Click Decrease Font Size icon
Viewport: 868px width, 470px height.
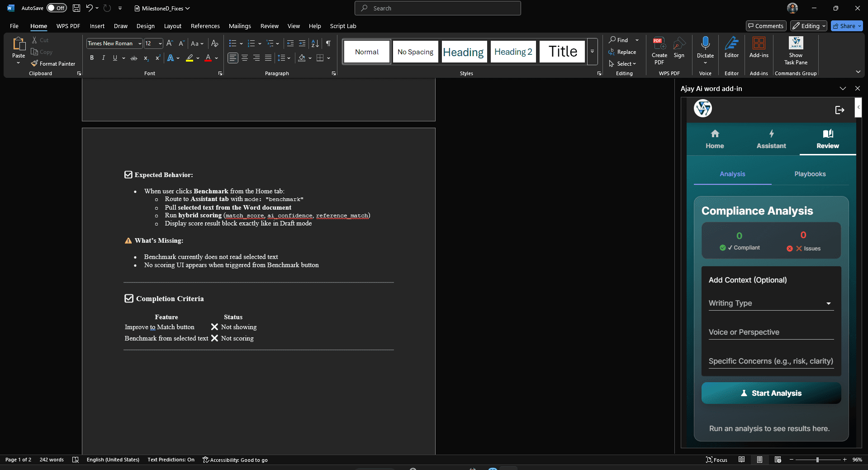click(181, 43)
